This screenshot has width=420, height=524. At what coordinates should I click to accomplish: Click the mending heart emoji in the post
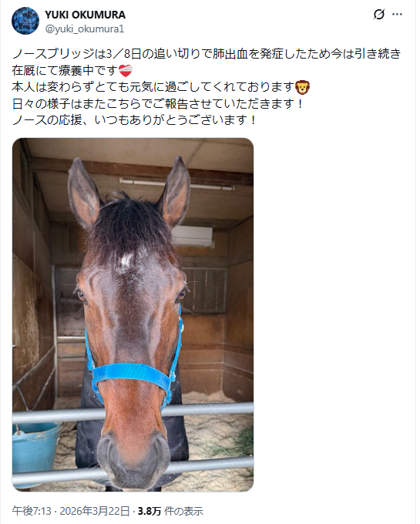[x=126, y=71]
